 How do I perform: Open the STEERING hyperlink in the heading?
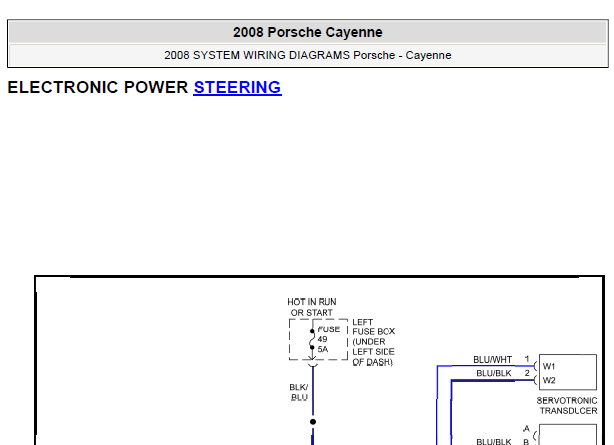point(237,87)
